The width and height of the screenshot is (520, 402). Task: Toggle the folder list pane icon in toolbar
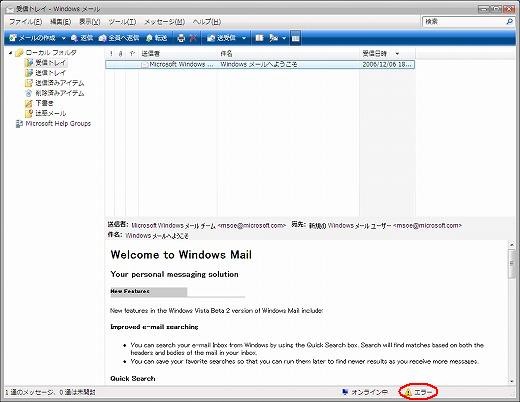pos(295,38)
